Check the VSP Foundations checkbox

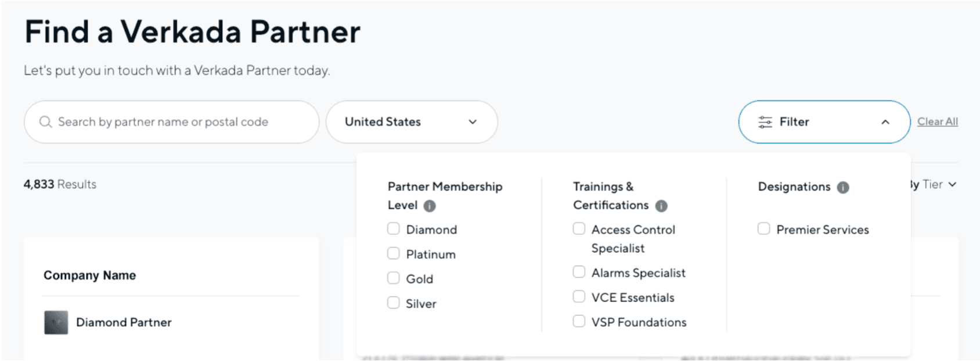click(x=579, y=320)
